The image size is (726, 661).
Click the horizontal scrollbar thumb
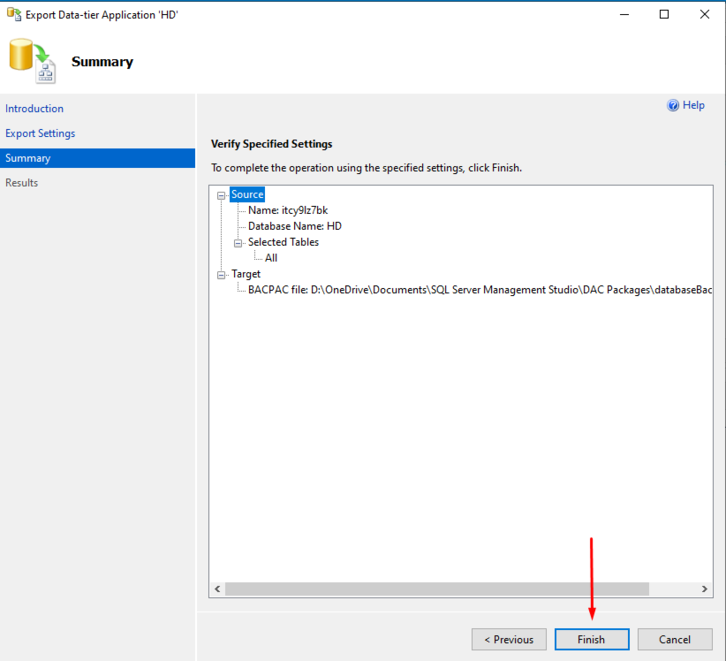click(437, 589)
